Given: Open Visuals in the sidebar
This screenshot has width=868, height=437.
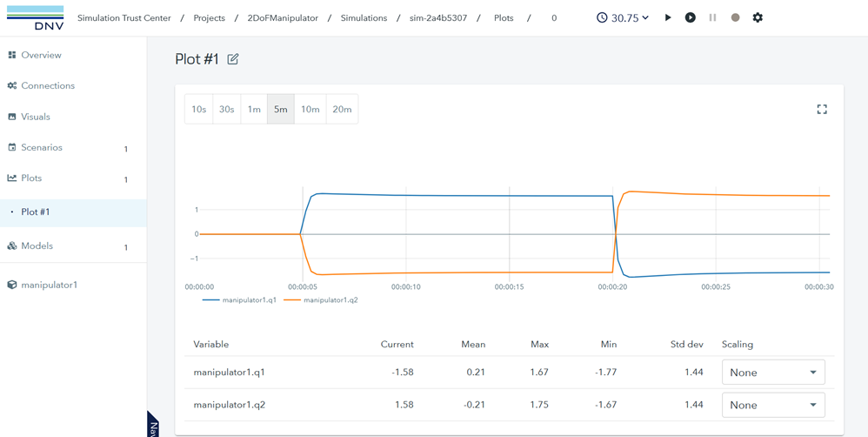Looking at the screenshot, I should [73, 117].
